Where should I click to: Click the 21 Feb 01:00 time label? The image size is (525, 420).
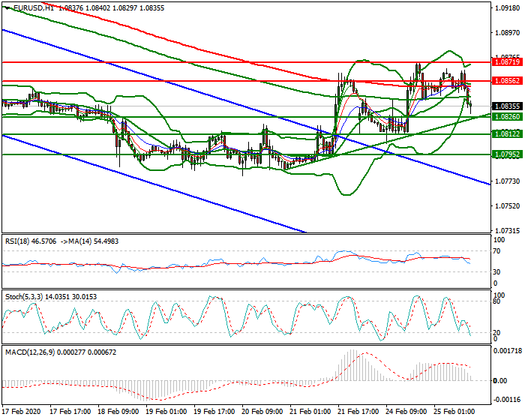point(310,412)
